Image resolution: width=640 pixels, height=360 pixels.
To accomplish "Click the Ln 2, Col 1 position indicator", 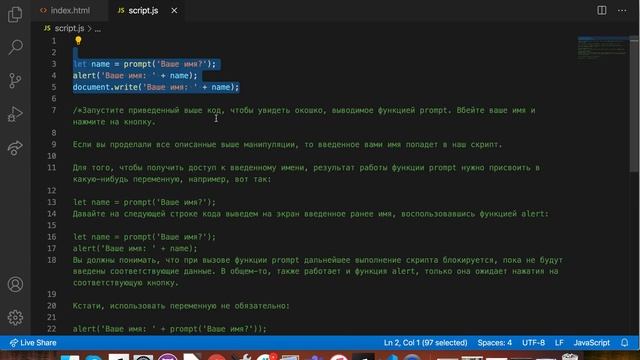I will (x=425, y=343).
